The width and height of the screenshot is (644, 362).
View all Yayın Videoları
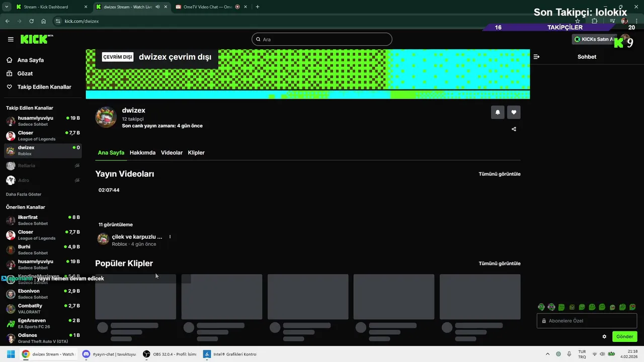500,174
